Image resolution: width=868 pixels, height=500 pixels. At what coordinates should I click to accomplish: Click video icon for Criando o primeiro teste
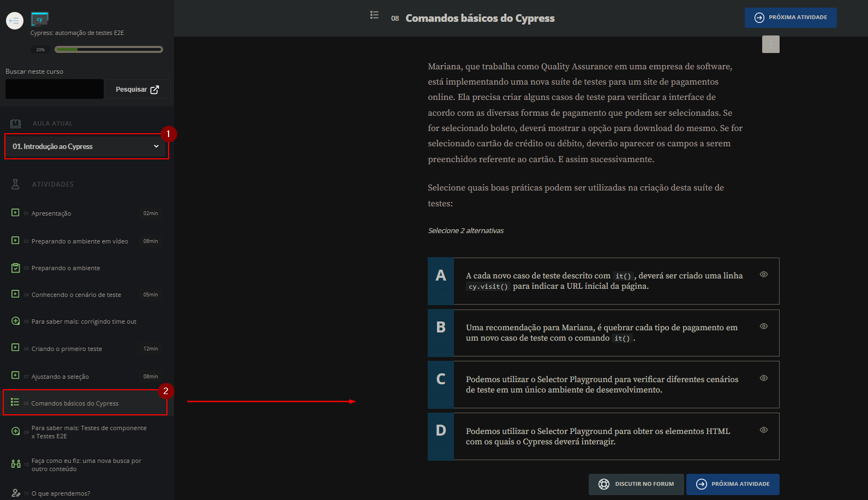point(15,348)
